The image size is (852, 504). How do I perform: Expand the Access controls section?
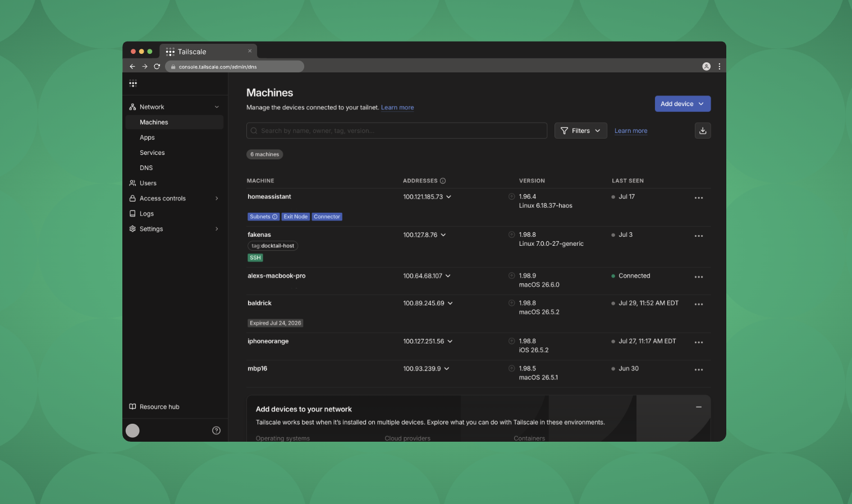tap(217, 198)
